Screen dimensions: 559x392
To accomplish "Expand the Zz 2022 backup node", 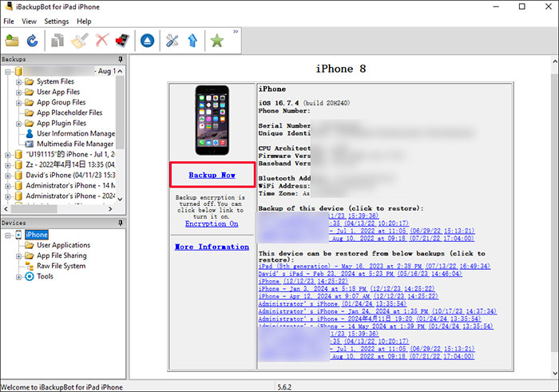I will pyautogui.click(x=7, y=165).
